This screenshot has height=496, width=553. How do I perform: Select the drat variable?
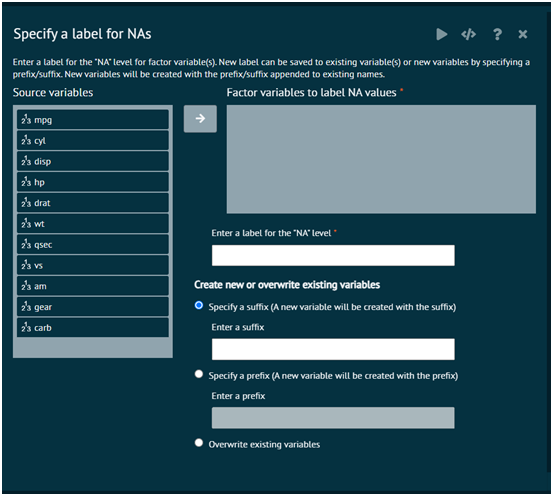(x=93, y=203)
